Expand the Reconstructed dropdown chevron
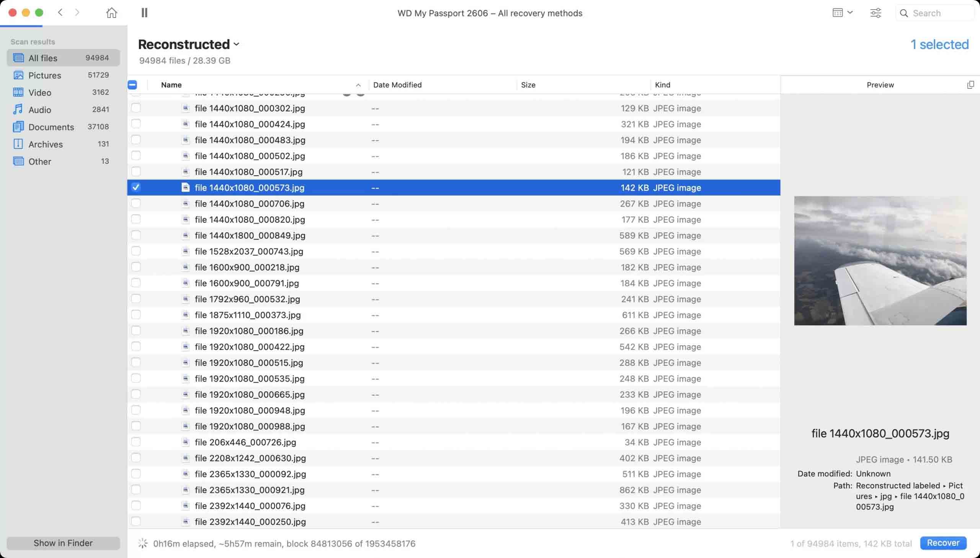Image resolution: width=980 pixels, height=558 pixels. (237, 44)
